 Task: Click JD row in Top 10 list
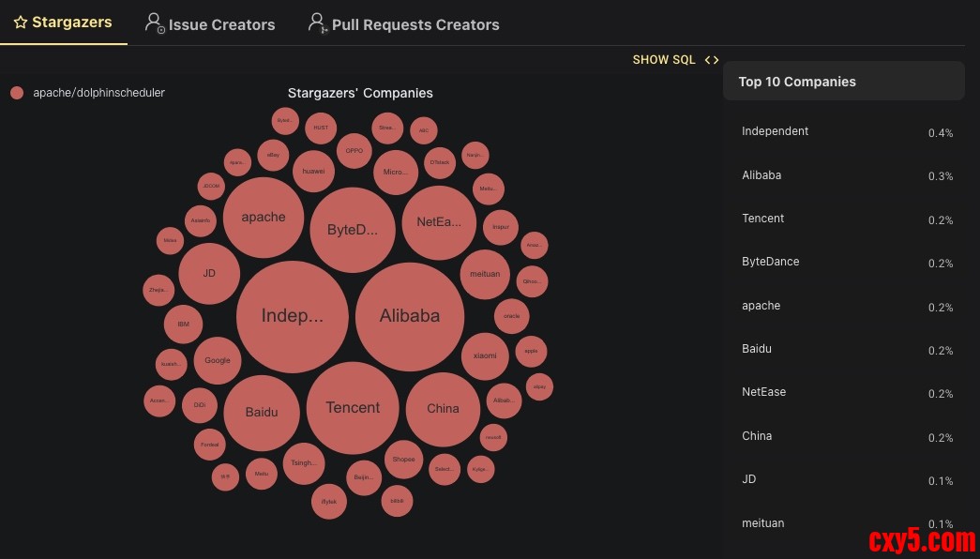[847, 479]
